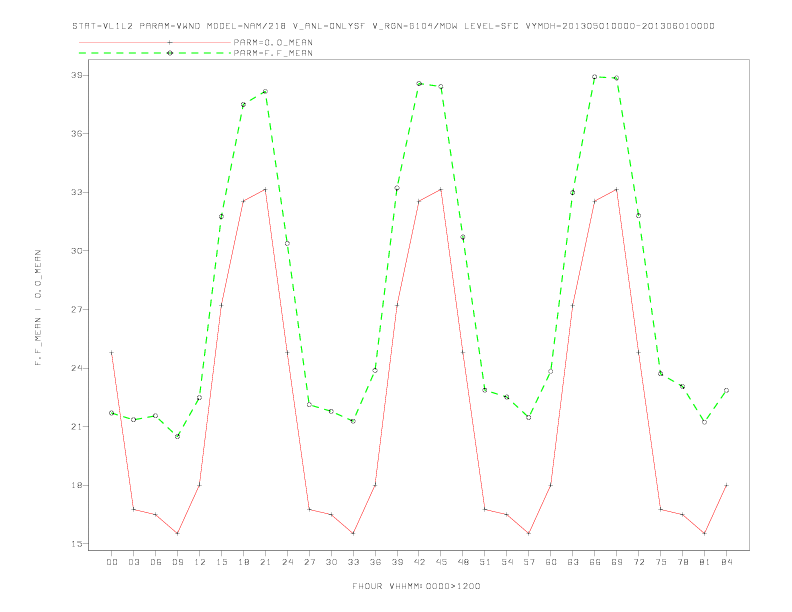Click x-axis tick label 60
This screenshot has width=792, height=612.
click(x=551, y=562)
